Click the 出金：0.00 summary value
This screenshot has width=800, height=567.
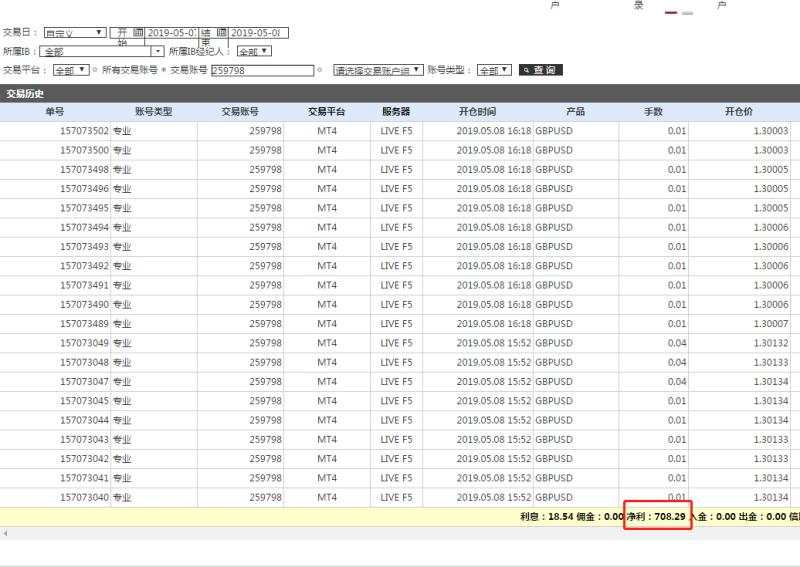pyautogui.click(x=762, y=516)
